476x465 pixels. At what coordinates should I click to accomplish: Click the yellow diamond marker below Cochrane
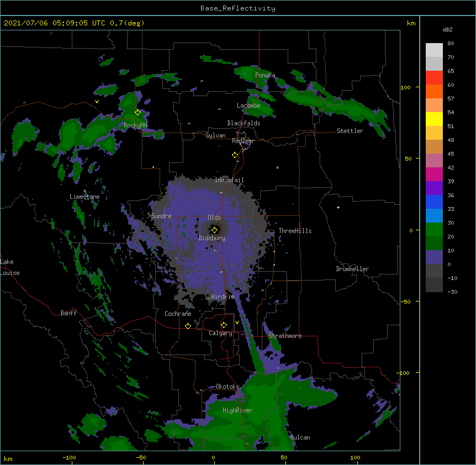tap(188, 326)
